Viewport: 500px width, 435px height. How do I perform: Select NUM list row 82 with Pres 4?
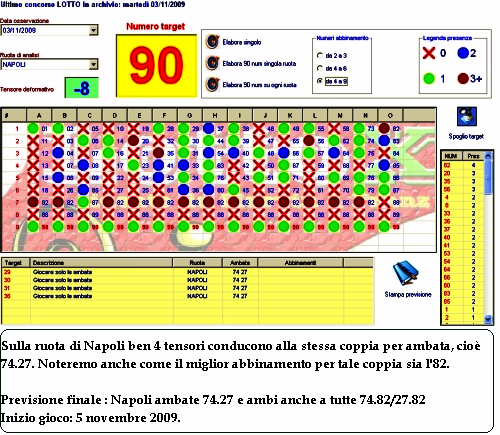coord(463,165)
